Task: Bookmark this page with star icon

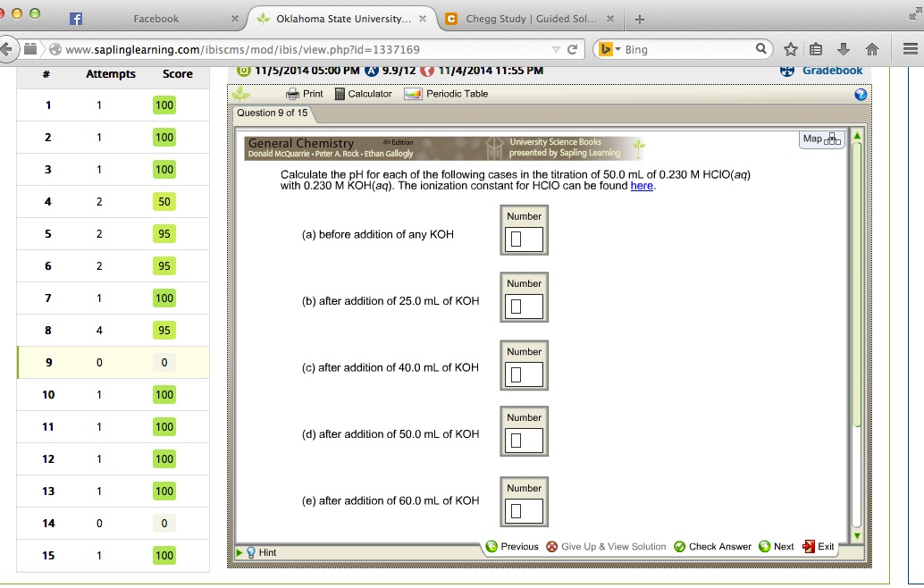Action: (x=790, y=49)
